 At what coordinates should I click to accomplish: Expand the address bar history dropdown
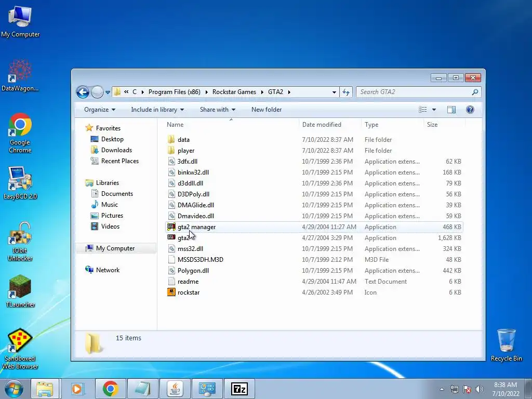click(334, 92)
